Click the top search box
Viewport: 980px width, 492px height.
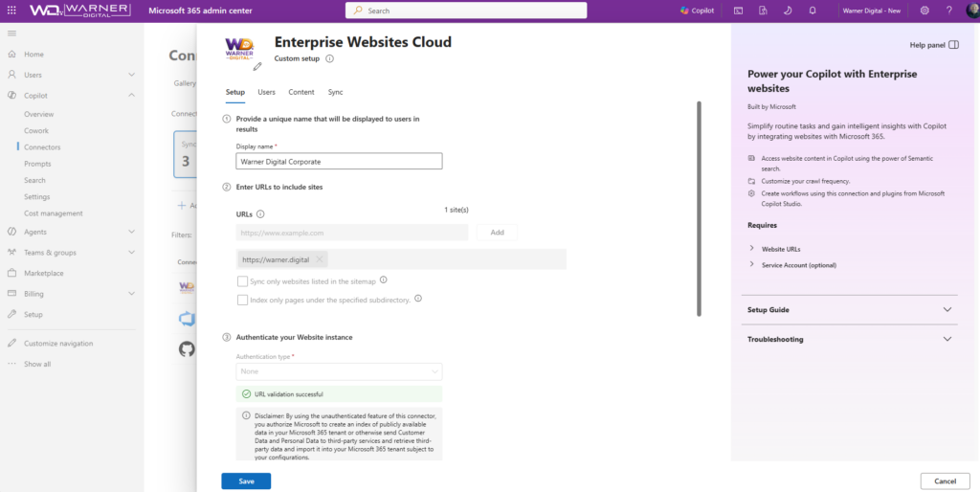pyautogui.click(x=466, y=11)
